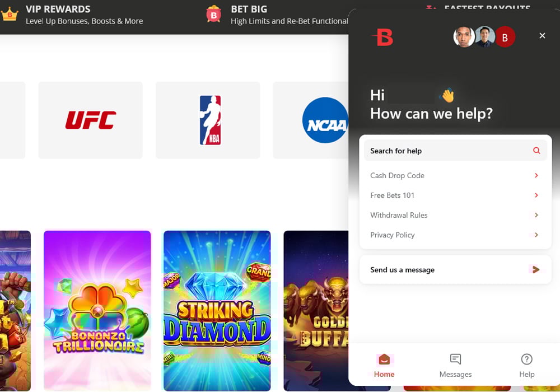
Task: Expand the Free Bets 101 article chevron
Action: click(536, 195)
